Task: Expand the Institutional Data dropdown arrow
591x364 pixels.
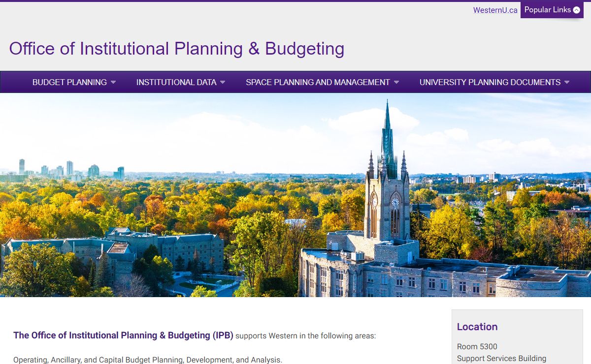Action: (x=223, y=83)
